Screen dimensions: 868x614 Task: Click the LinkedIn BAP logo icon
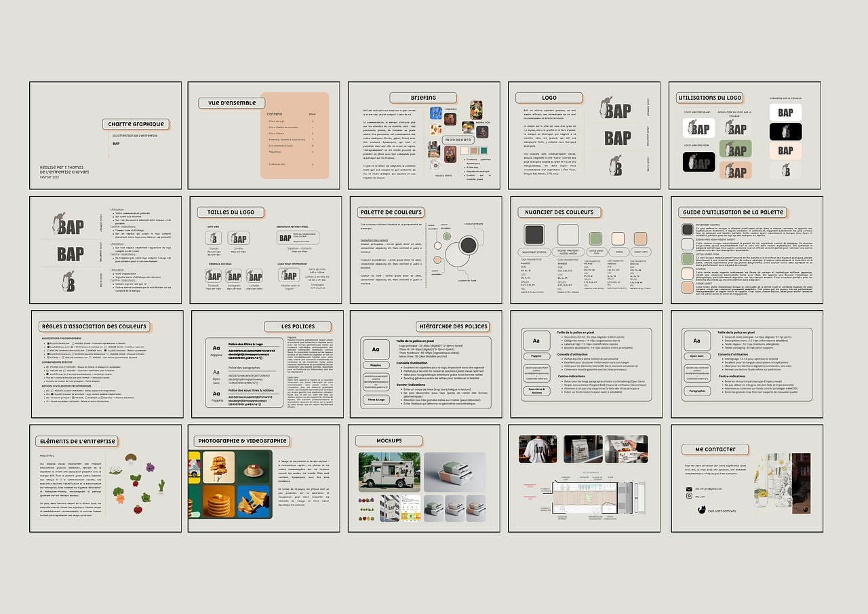pyautogui.click(x=254, y=275)
